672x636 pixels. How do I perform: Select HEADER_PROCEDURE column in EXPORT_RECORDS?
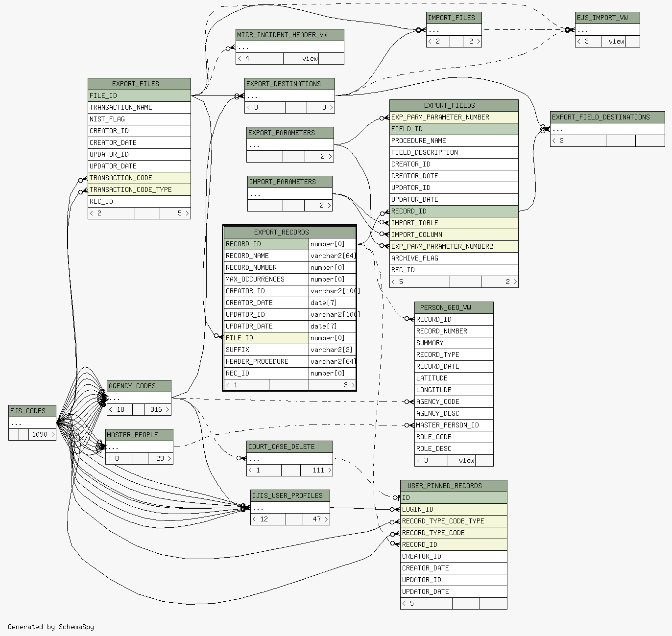tap(266, 361)
